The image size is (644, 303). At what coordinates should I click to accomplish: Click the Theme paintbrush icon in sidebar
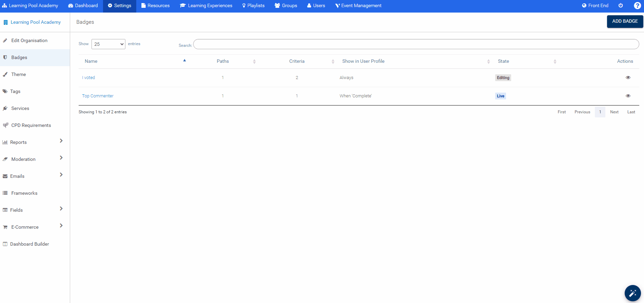[5, 74]
